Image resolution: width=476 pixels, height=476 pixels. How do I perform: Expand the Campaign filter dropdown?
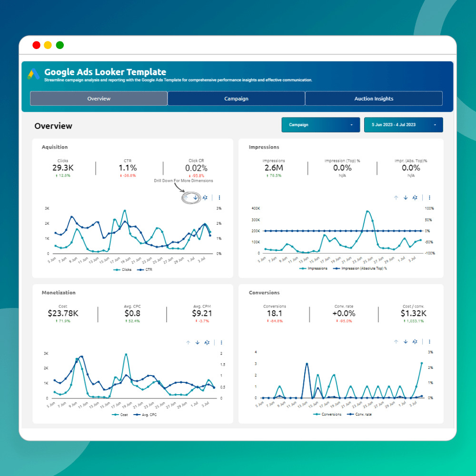320,125
